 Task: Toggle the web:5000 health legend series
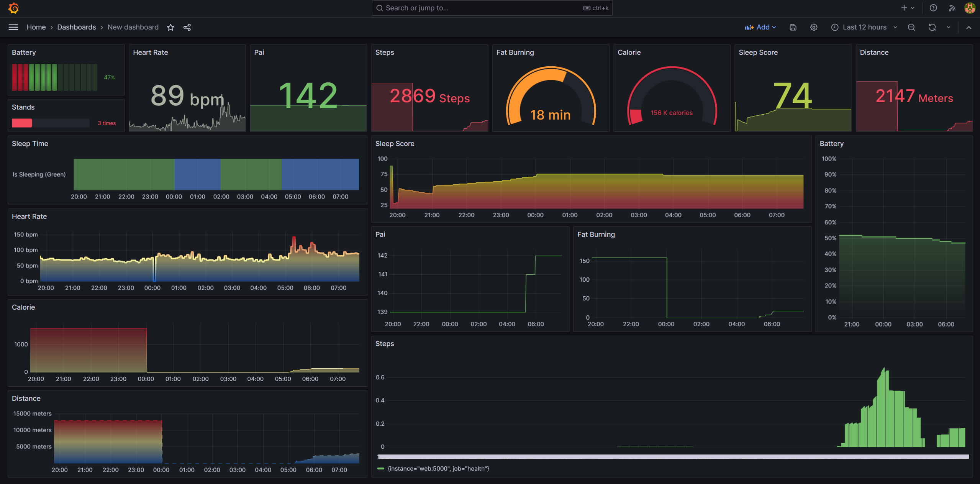pos(438,468)
